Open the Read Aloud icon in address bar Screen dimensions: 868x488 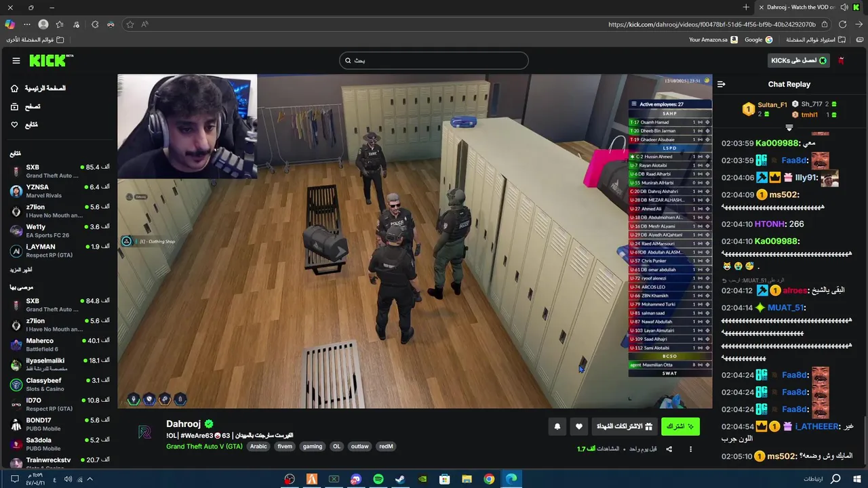(145, 24)
